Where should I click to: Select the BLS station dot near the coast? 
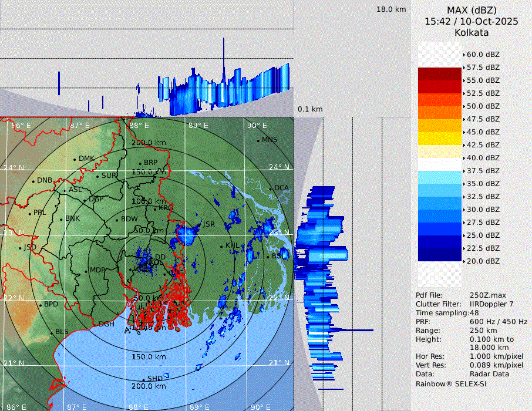[51, 332]
